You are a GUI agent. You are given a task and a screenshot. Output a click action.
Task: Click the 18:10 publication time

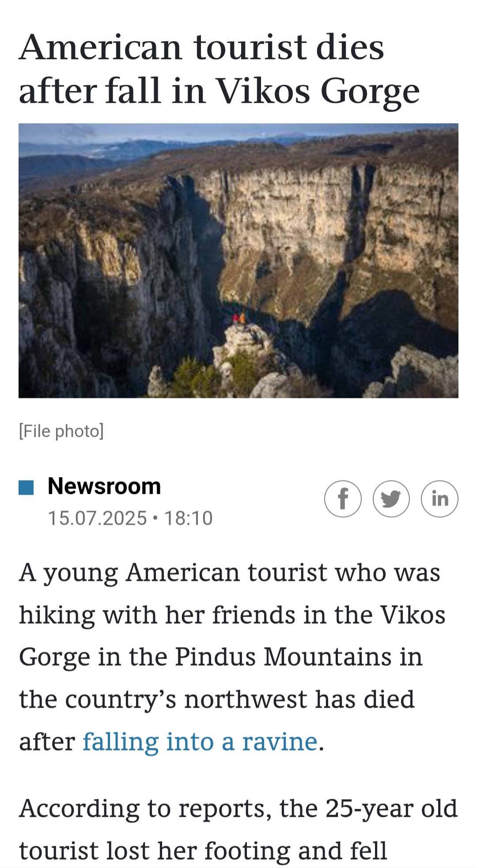pyautogui.click(x=189, y=518)
